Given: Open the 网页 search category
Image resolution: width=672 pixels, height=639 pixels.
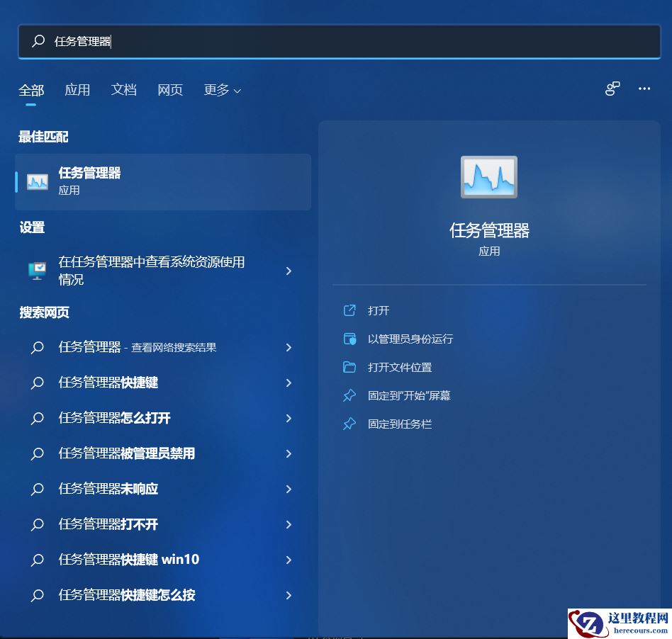Looking at the screenshot, I should tap(169, 90).
